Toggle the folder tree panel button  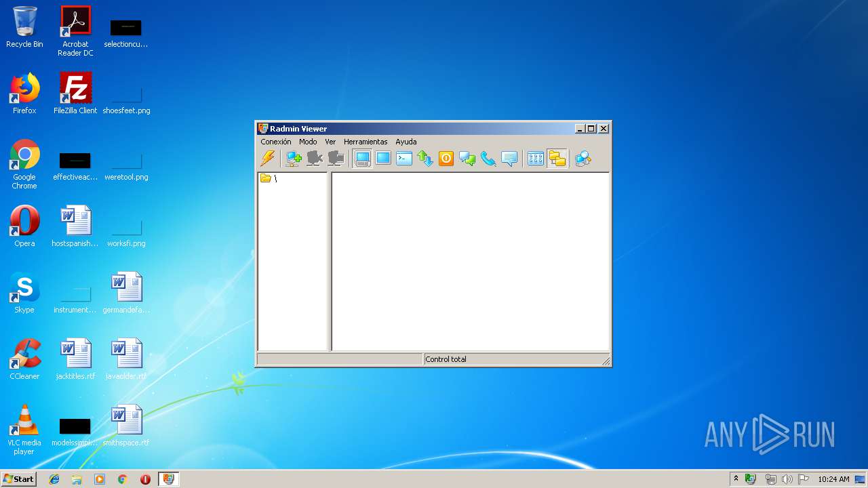coord(557,159)
